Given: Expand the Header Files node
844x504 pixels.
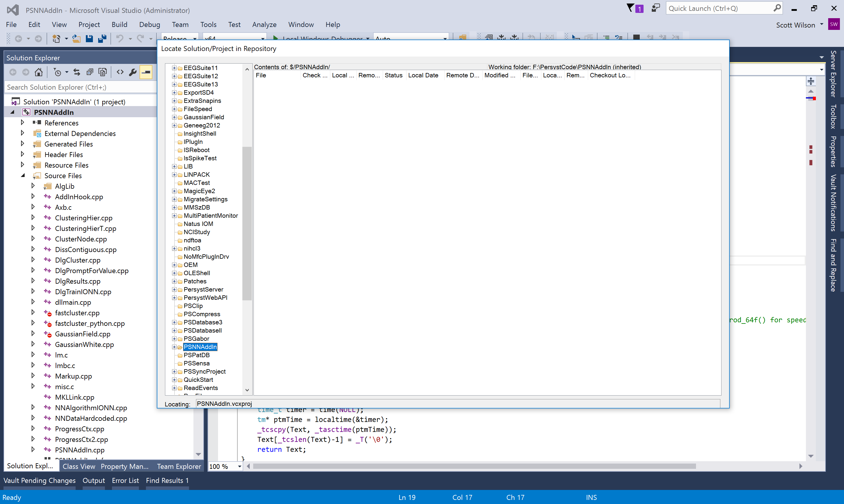Looking at the screenshot, I should [x=22, y=154].
